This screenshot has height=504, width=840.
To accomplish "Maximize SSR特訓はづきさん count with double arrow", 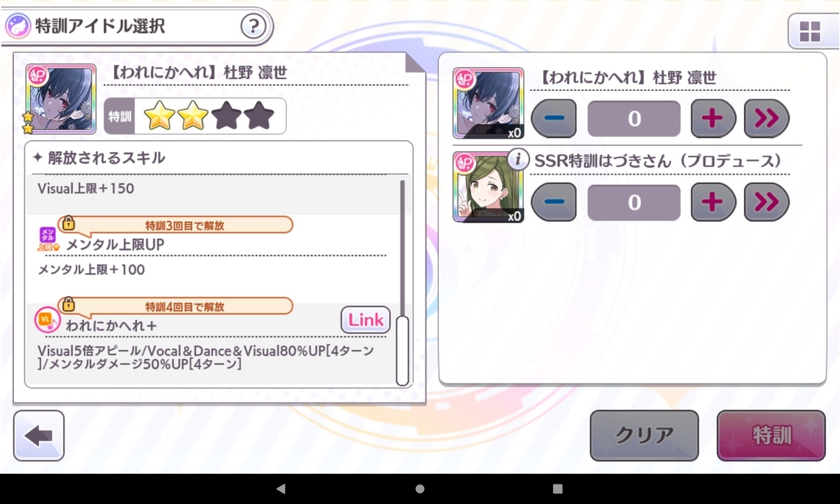I will pyautogui.click(x=766, y=202).
